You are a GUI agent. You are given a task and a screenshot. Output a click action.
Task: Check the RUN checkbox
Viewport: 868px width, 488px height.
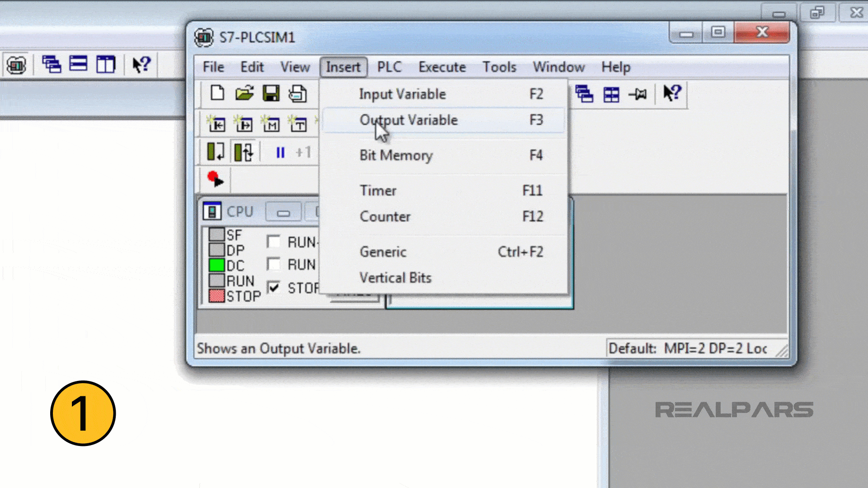click(274, 264)
